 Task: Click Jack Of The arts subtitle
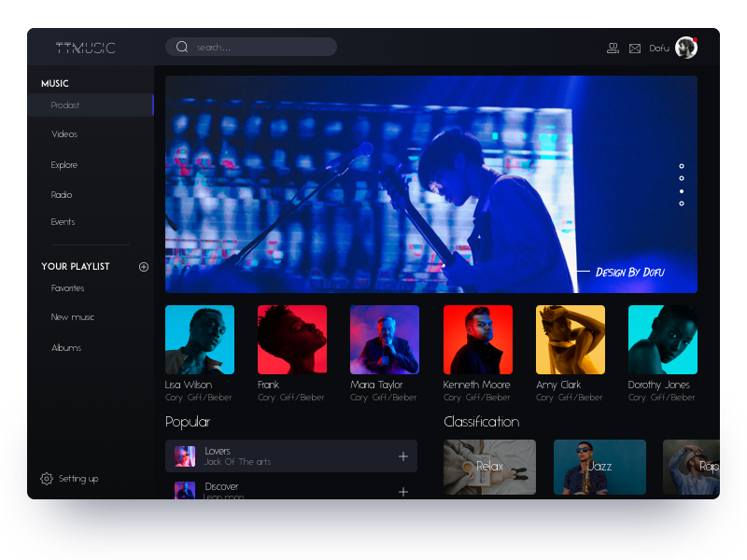point(238,462)
